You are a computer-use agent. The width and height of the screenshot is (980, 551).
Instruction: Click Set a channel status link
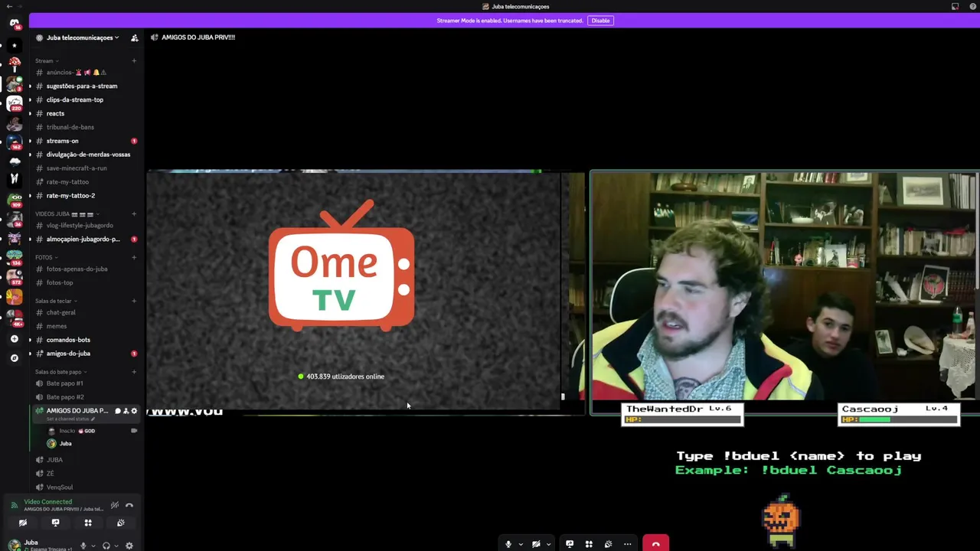(70, 419)
